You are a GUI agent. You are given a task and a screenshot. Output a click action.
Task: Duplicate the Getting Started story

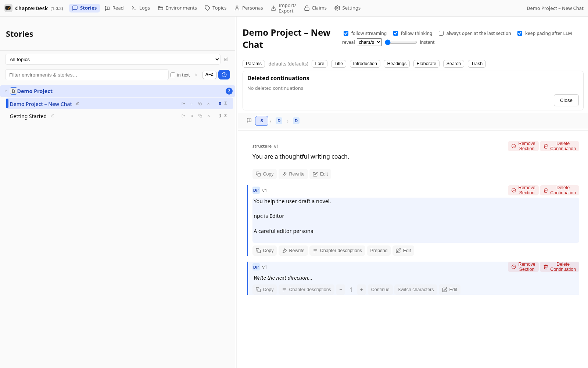200,116
